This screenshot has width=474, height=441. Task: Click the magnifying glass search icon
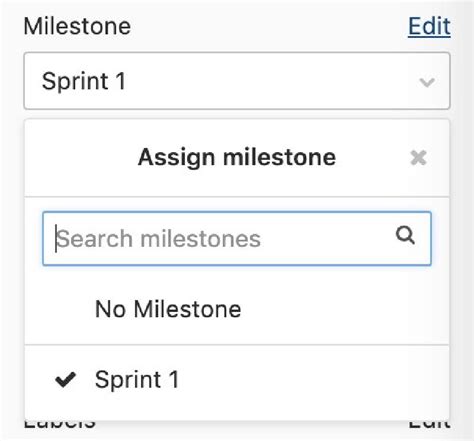(x=405, y=235)
